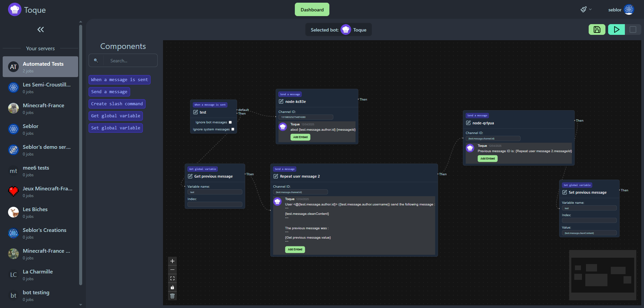Click the trash icon on canvas controls
Viewport: 644px width, 308px height.
(x=172, y=296)
